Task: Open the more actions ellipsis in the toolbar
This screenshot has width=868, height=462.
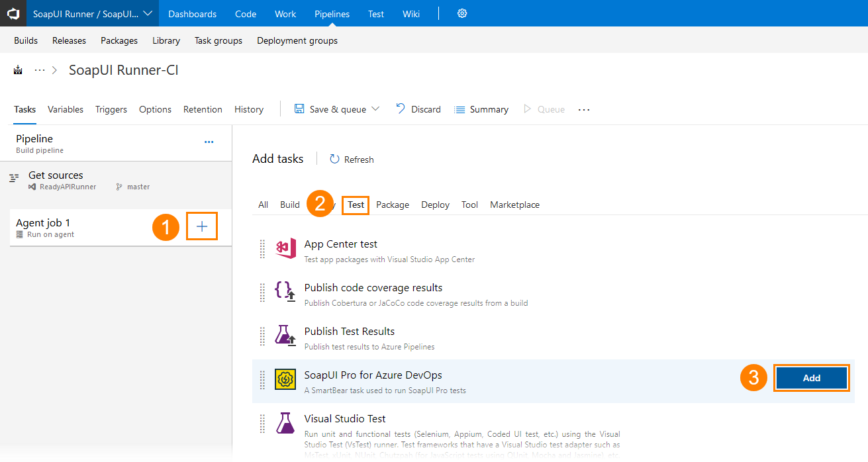Action: 583,110
